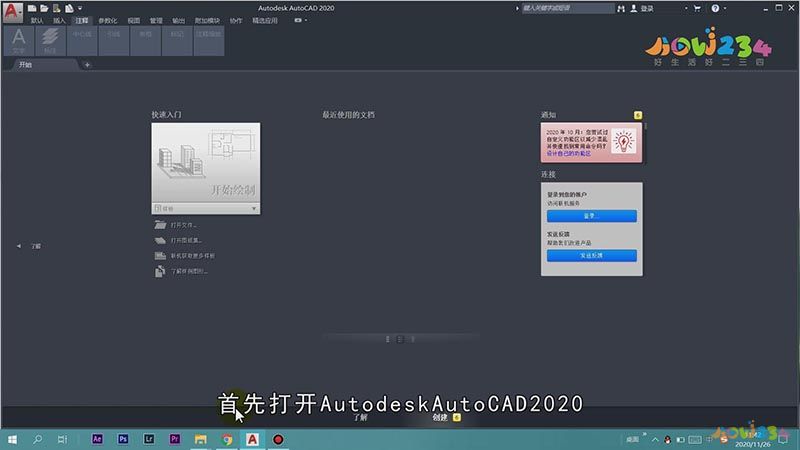Click the Open folder icon in quick access toolbar
Viewport: 800px width, 450px height.
(x=44, y=8)
